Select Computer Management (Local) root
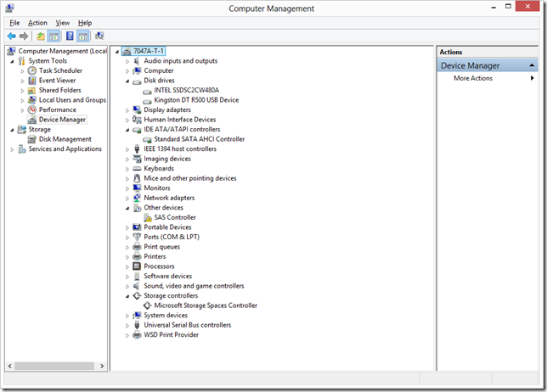547x392 pixels. pos(63,51)
